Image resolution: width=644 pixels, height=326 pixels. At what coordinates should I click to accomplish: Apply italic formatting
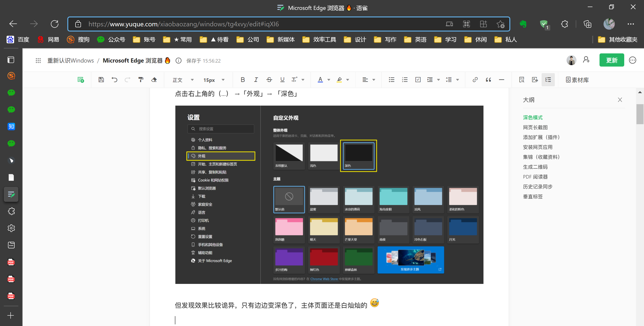[x=256, y=80]
